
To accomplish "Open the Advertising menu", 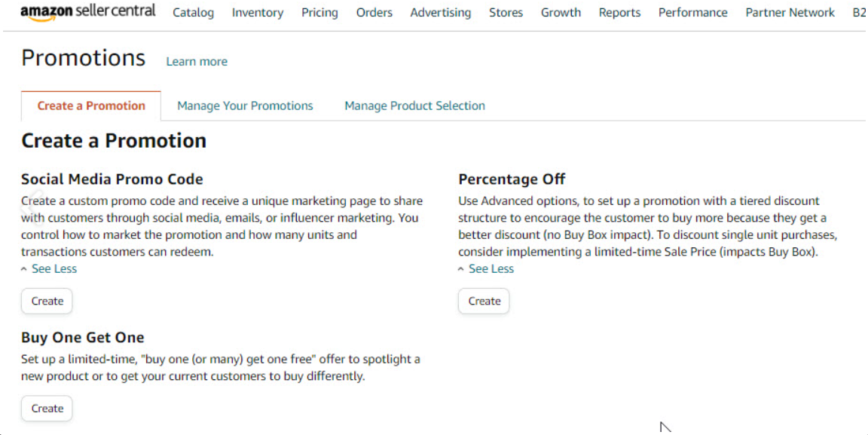I will point(441,13).
